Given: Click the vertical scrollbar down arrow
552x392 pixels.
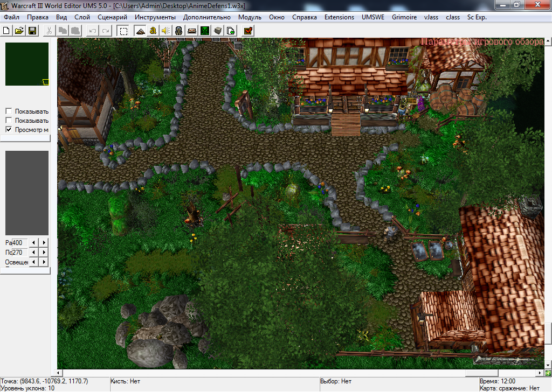Looking at the screenshot, I should (548, 365).
